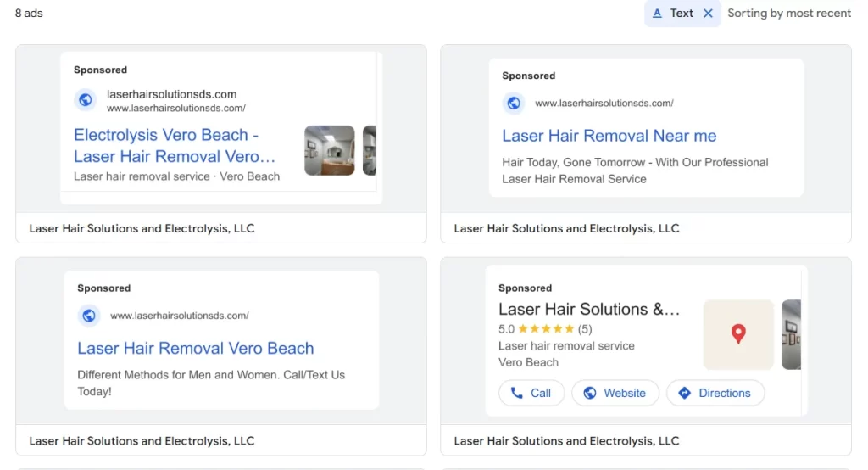Click the Directions arrow icon
The width and height of the screenshot is (868, 470).
[684, 393]
